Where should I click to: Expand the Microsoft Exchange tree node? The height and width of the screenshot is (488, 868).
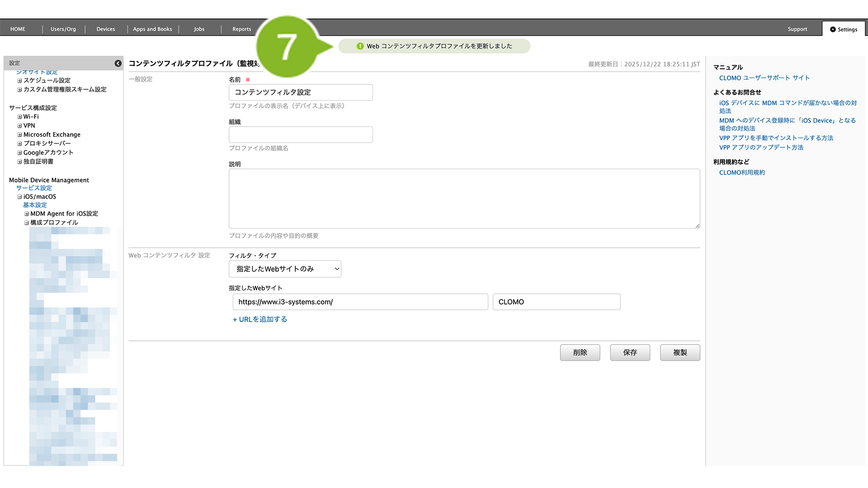pos(20,135)
